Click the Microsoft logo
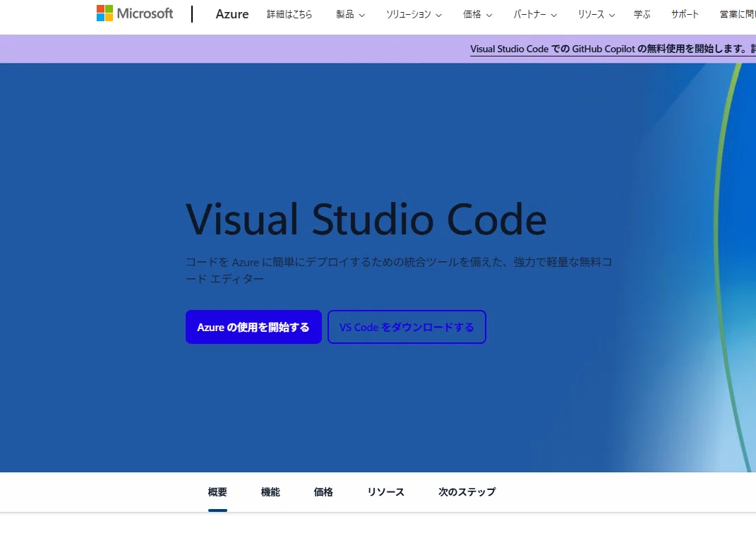756x538 pixels. [x=135, y=13]
